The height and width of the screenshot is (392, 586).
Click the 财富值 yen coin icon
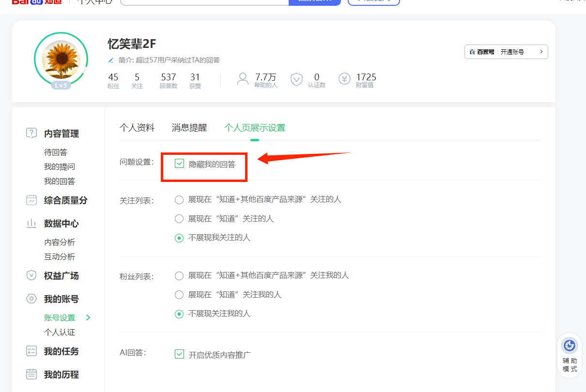pos(344,79)
